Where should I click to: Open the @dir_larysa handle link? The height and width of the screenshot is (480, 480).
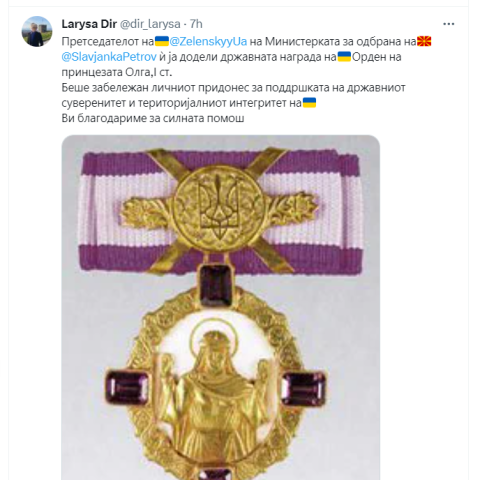(x=150, y=24)
